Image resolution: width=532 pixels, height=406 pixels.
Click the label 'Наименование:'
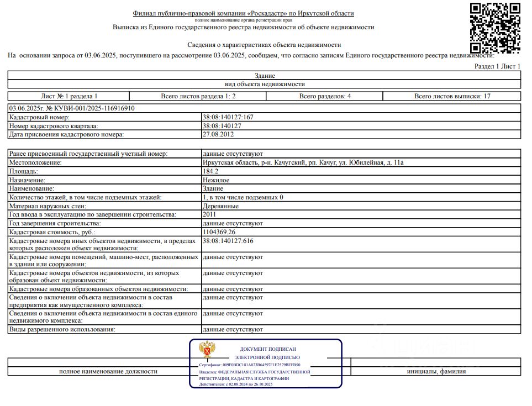click(31, 188)
